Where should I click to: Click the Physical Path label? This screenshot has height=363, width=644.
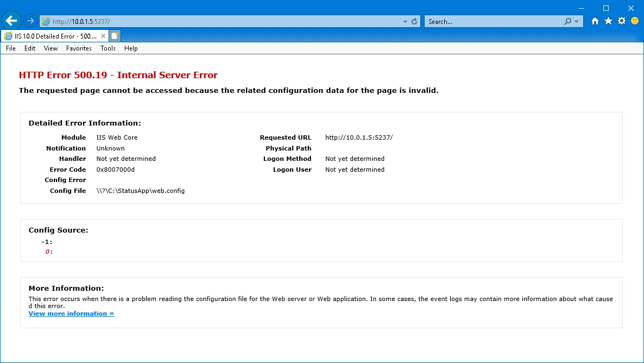pos(288,148)
